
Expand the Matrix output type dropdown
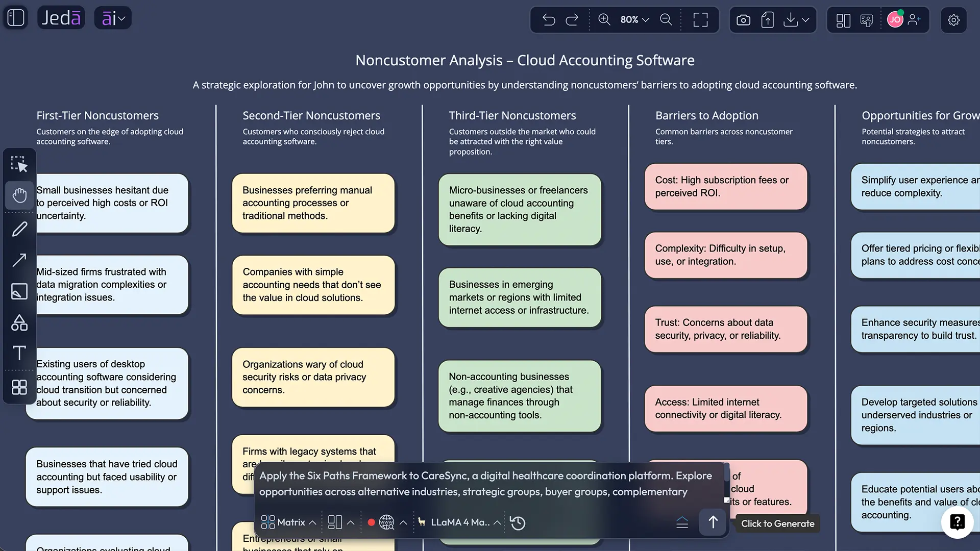pos(288,522)
